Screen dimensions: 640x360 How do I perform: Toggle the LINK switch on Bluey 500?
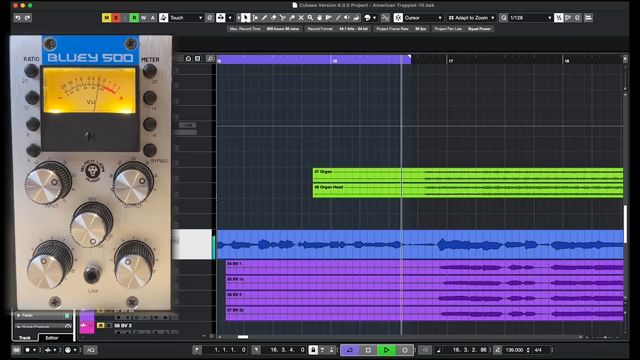coord(92,274)
